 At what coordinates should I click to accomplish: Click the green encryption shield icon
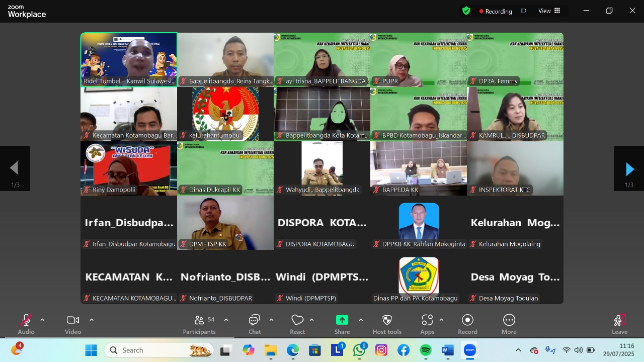(466, 11)
